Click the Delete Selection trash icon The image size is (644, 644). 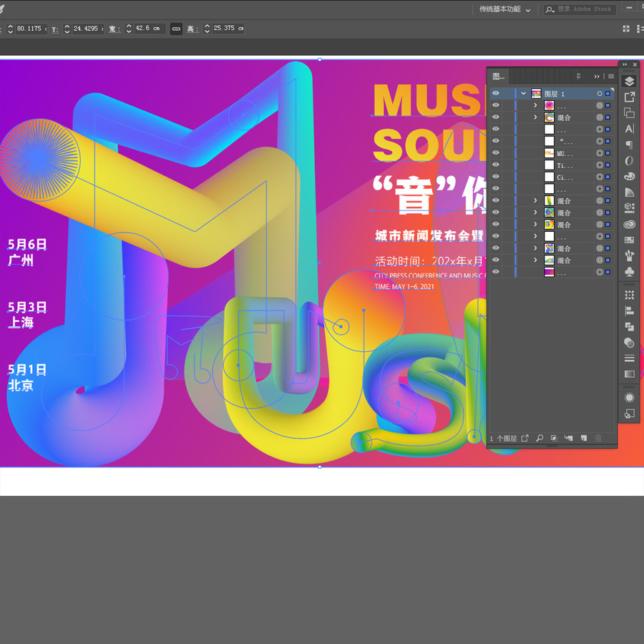598,438
